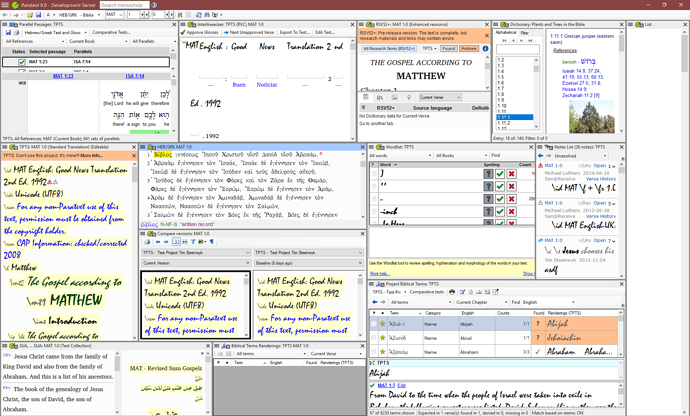Click Approve Glosses button
Screen dimensions: 690x416
(199, 32)
